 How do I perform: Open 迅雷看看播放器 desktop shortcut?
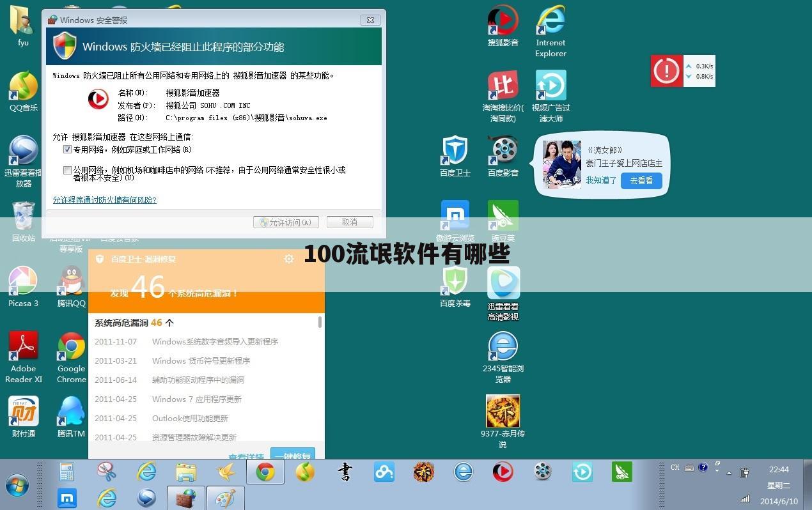[23, 161]
